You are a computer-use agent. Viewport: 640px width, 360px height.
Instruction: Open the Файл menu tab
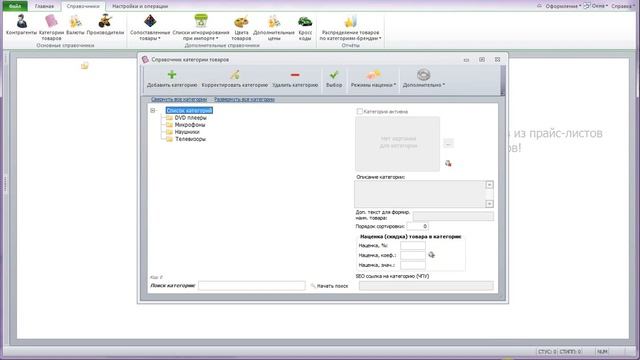(15, 6)
